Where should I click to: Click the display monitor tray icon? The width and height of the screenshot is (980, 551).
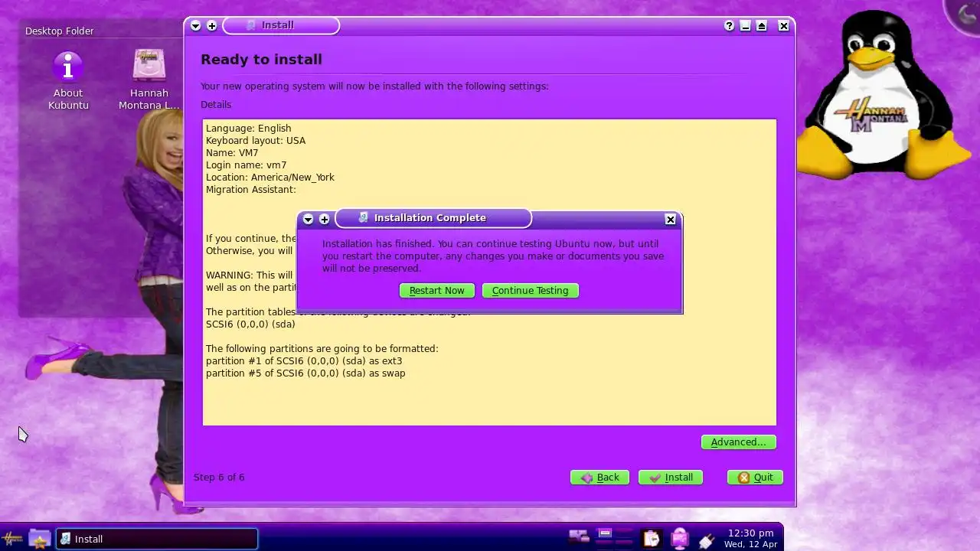(x=680, y=539)
